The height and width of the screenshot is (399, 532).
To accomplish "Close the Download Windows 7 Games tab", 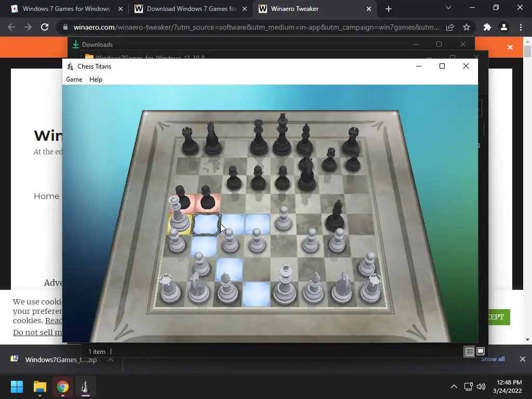I will pos(245,9).
